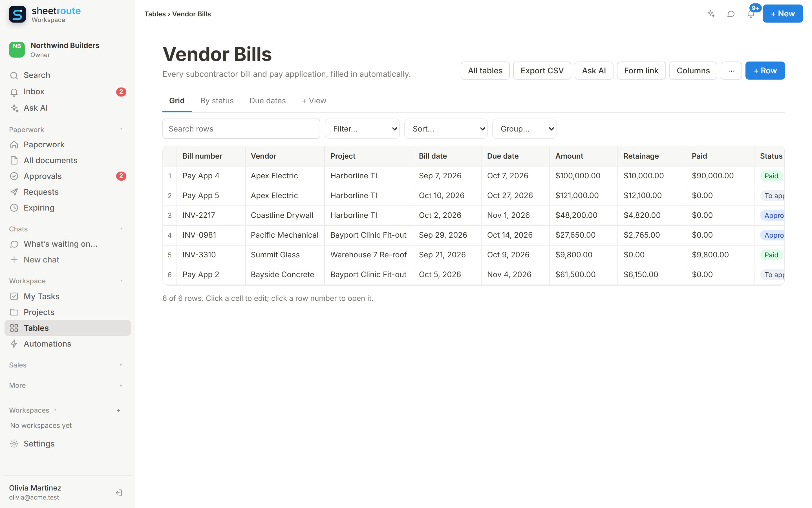Click the Tables breadcrumb link
Image resolution: width=812 pixels, height=508 pixels.
click(155, 14)
